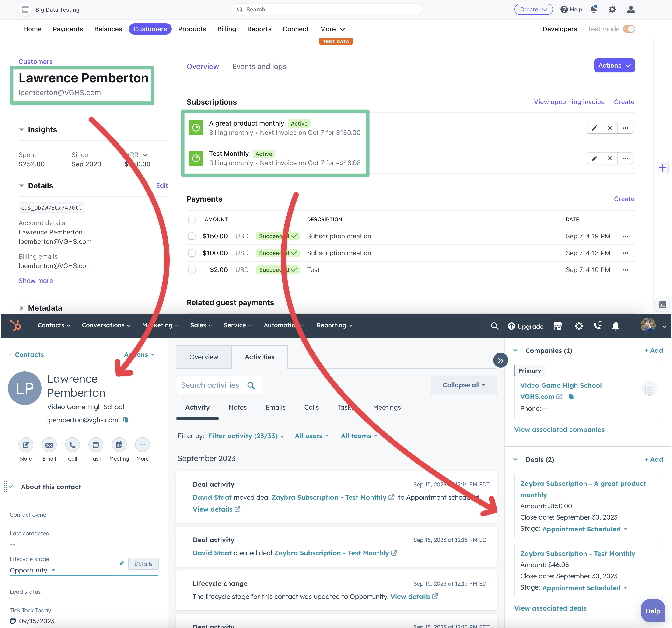Open HubSpot marketplace icon
Screen dimensions: 672x628
[558, 326]
